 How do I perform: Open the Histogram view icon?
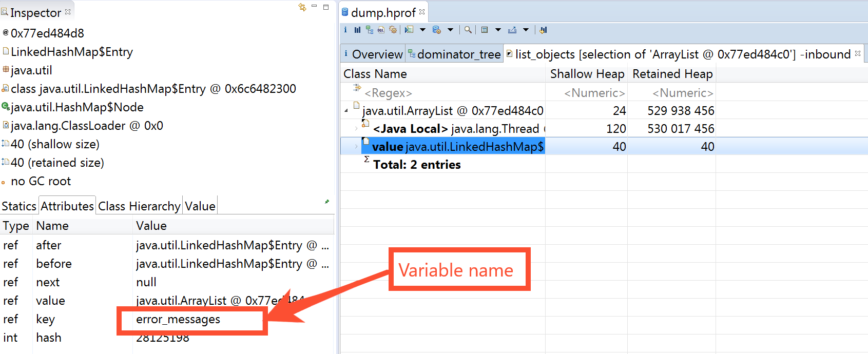(357, 30)
